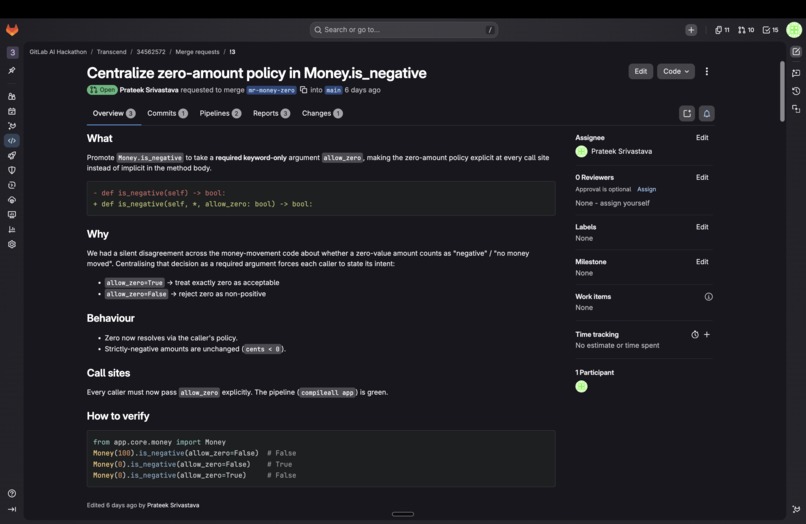Click the Work items info icon

tap(708, 297)
